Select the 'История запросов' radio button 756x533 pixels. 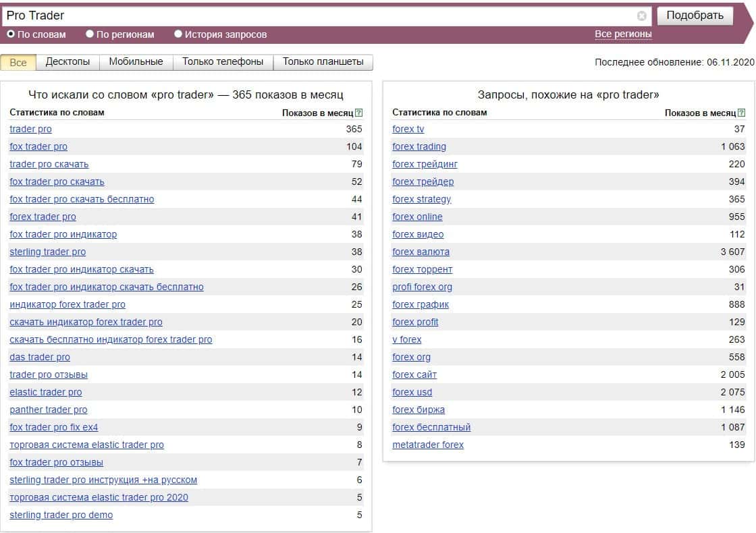coord(178,34)
